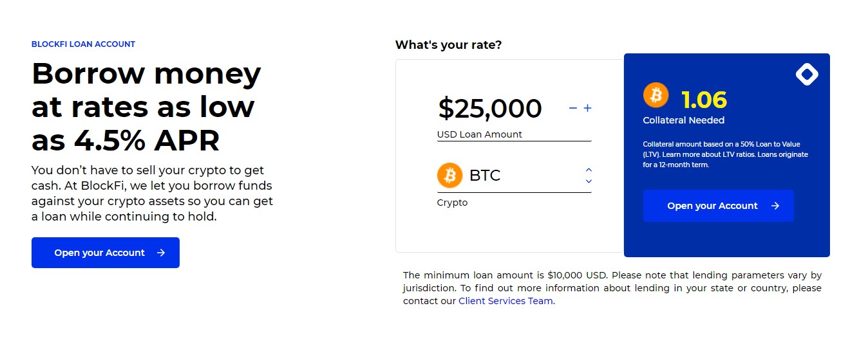Open the BTC crypto selector
The image size is (868, 344).
click(x=514, y=176)
